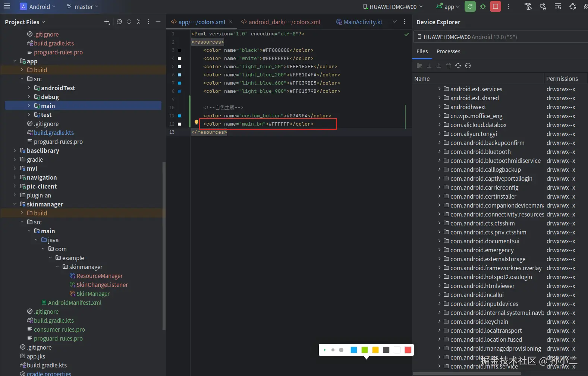Open the Android project dropdown

[x=38, y=6]
